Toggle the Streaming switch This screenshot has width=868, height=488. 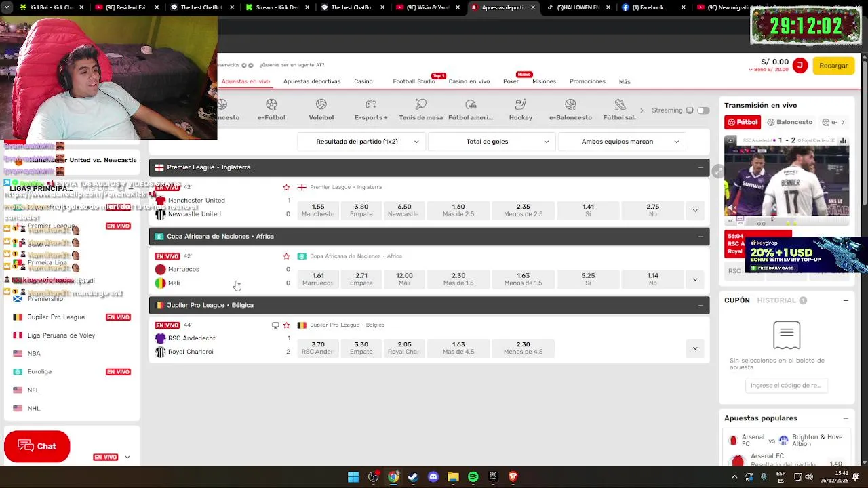[703, 110]
